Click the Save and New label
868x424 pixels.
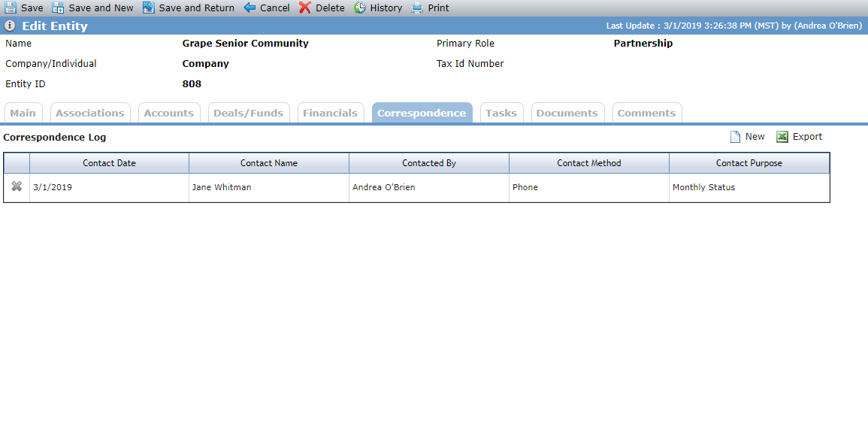click(101, 8)
